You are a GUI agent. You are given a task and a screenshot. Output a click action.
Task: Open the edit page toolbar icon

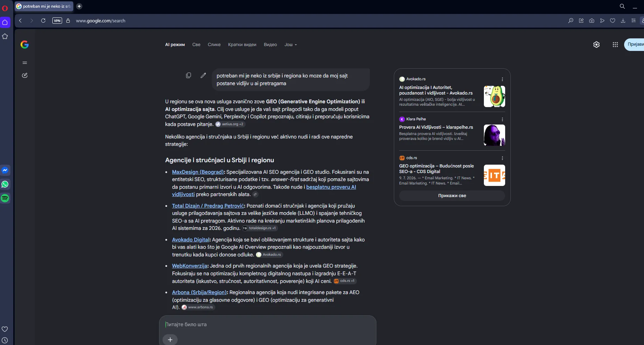pyautogui.click(x=581, y=21)
